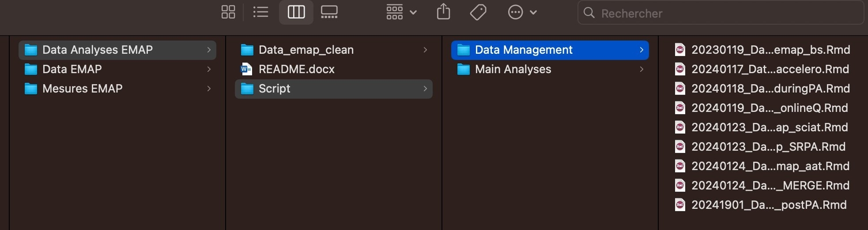The height and width of the screenshot is (230, 868).
Task: Switch to gallery view
Action: [329, 12]
